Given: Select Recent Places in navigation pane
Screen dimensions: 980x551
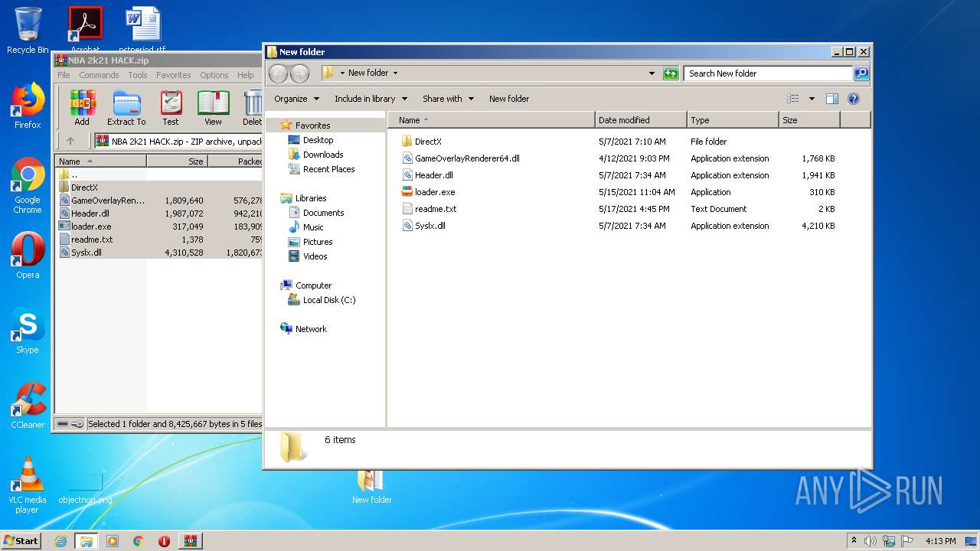Looking at the screenshot, I should pos(328,169).
